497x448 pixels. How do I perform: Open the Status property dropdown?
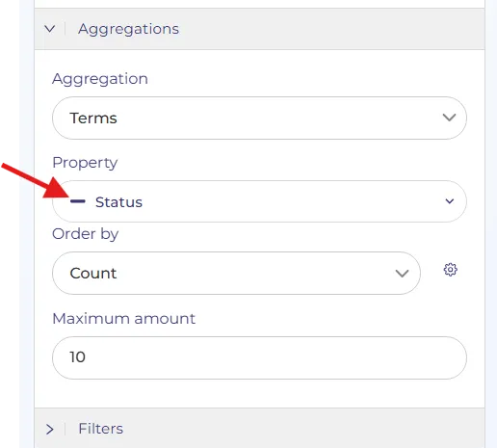coord(259,201)
